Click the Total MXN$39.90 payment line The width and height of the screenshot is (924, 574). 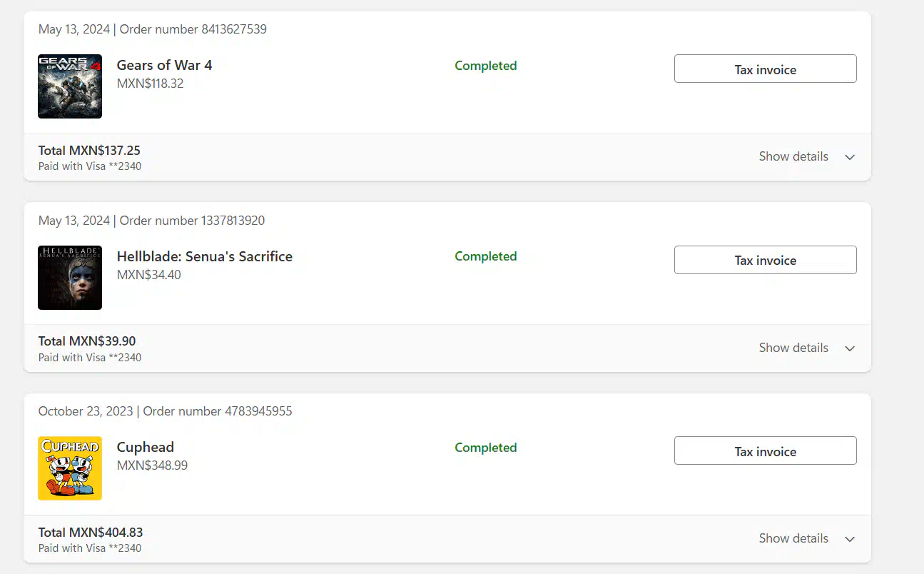pyautogui.click(x=87, y=341)
